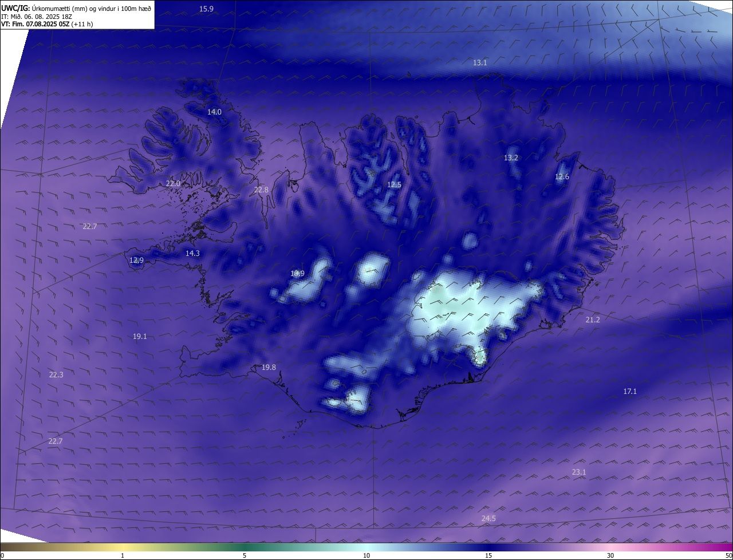
Task: Pick the 13.2 value label
Action: click(x=511, y=157)
